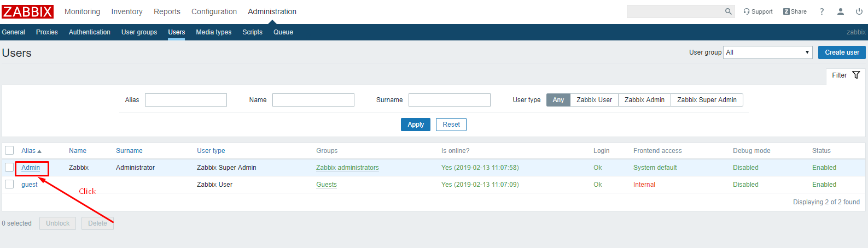Click guest's online time 11:07:09

pyautogui.click(x=480, y=185)
